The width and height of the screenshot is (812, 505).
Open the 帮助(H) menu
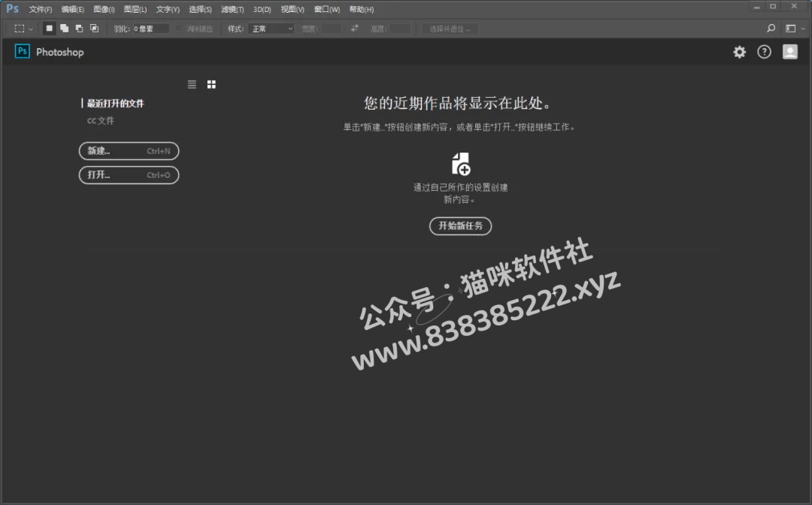point(362,9)
